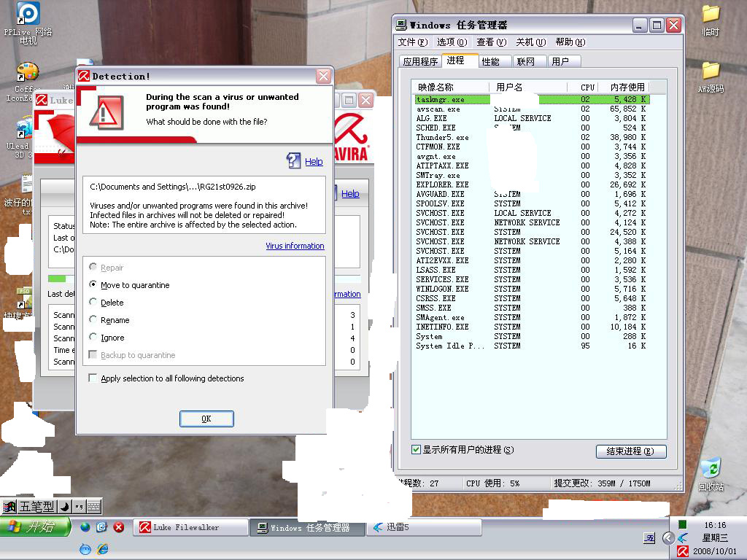The image size is (747, 560).
Task: Click the OK button in Detection dialog
Action: pyautogui.click(x=206, y=419)
